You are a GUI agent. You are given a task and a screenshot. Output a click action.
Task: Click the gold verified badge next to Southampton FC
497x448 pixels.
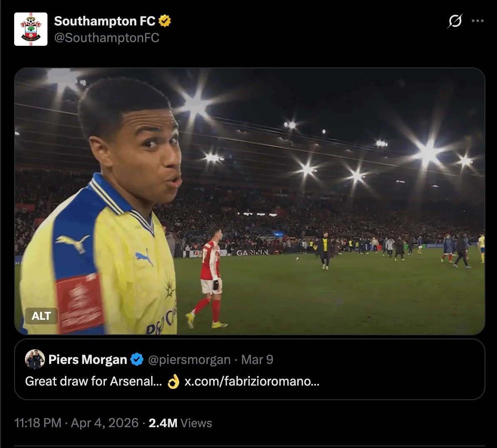coord(165,21)
